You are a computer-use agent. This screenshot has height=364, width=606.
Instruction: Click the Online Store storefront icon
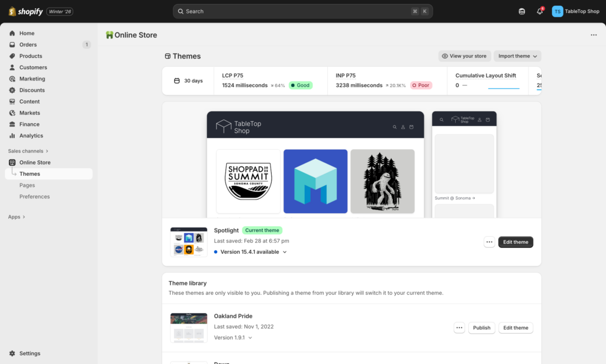pos(12,162)
